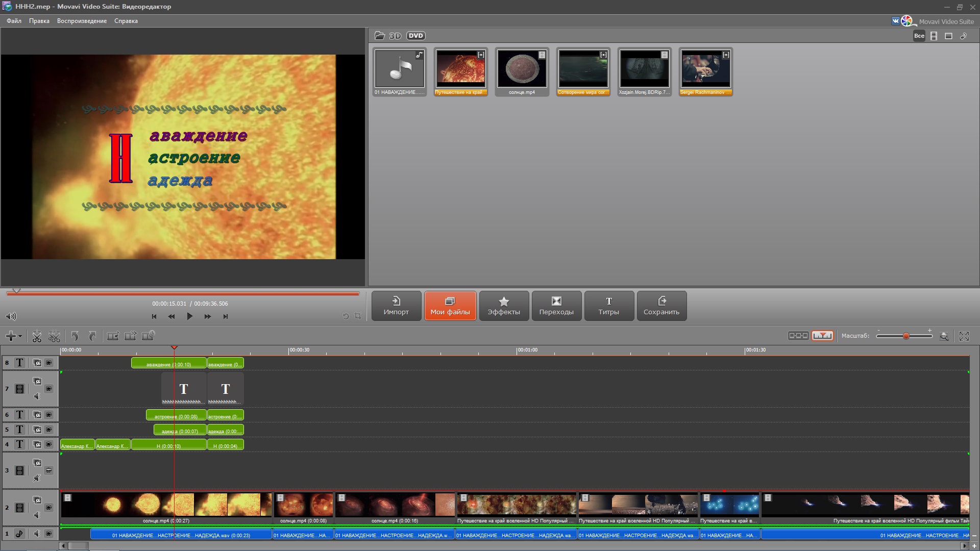Viewport: 980px width, 551px height.
Task: Open the Правка menu
Action: pyautogui.click(x=39, y=21)
